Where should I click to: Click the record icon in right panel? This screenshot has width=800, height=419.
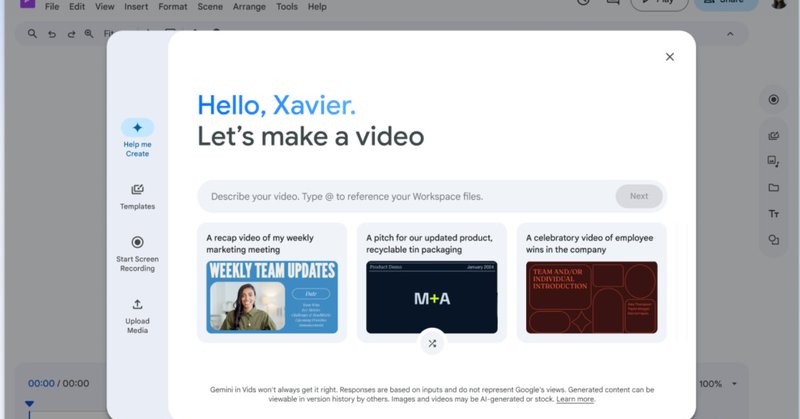click(x=773, y=100)
